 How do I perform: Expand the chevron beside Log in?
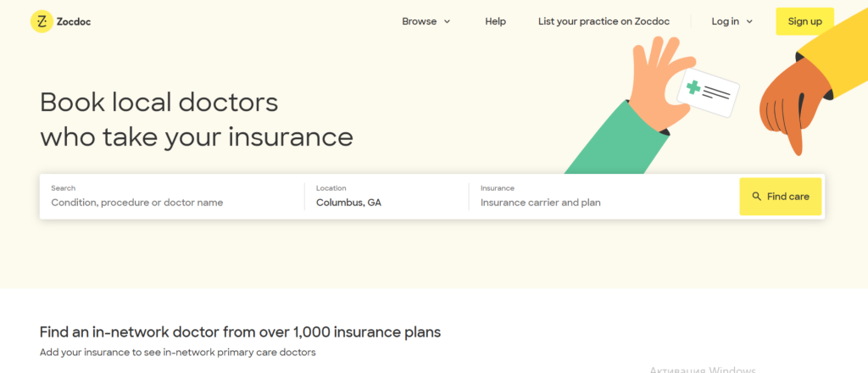[749, 22]
